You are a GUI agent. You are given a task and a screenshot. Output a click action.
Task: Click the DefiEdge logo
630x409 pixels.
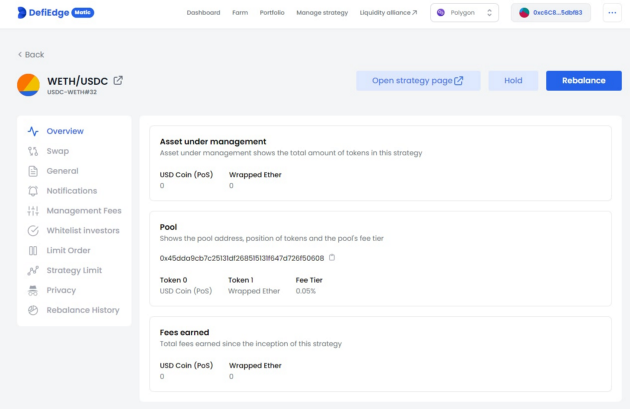(x=43, y=12)
